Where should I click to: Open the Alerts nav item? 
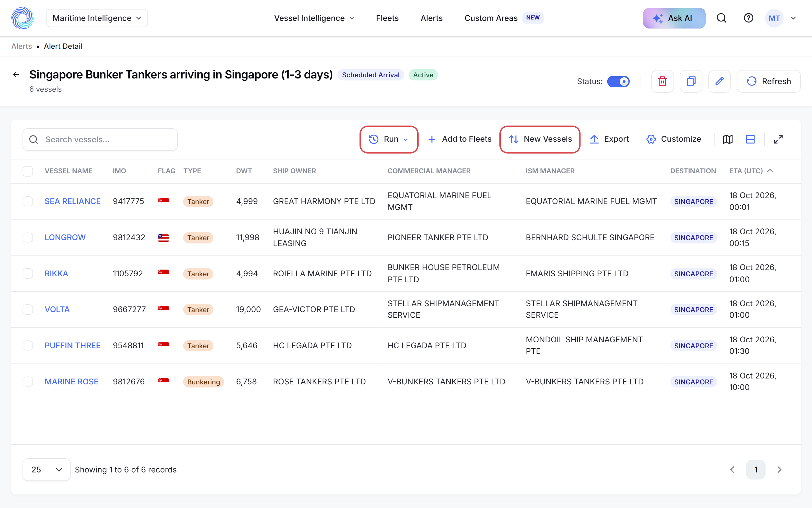(431, 18)
